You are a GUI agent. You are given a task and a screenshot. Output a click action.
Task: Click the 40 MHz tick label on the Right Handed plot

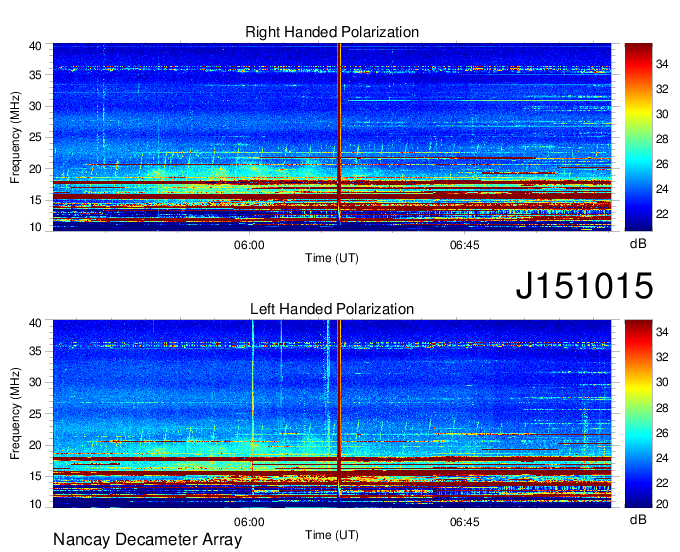pyautogui.click(x=35, y=46)
